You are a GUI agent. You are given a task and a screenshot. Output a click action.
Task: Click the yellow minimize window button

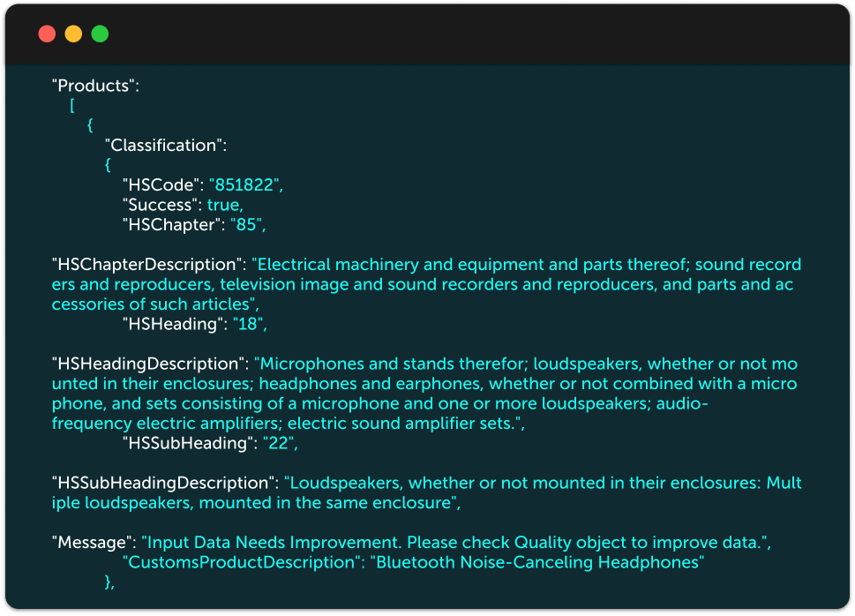[73, 34]
